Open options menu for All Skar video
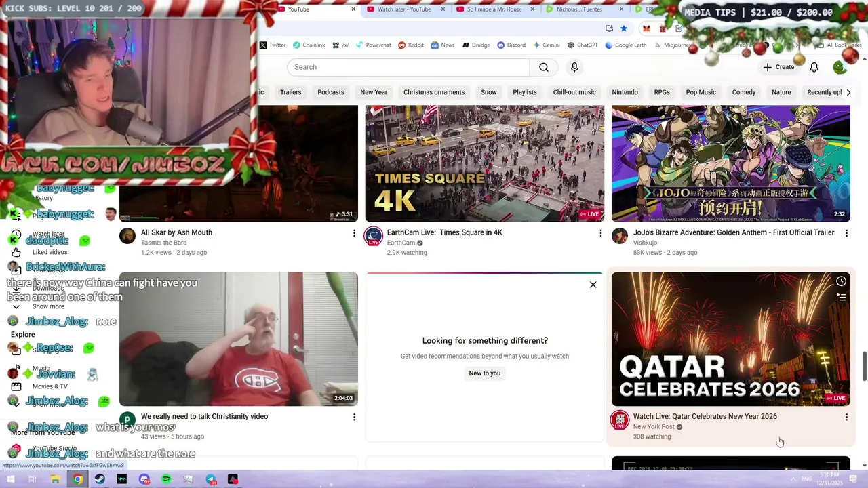Image resolution: width=868 pixels, height=488 pixels. [354, 233]
